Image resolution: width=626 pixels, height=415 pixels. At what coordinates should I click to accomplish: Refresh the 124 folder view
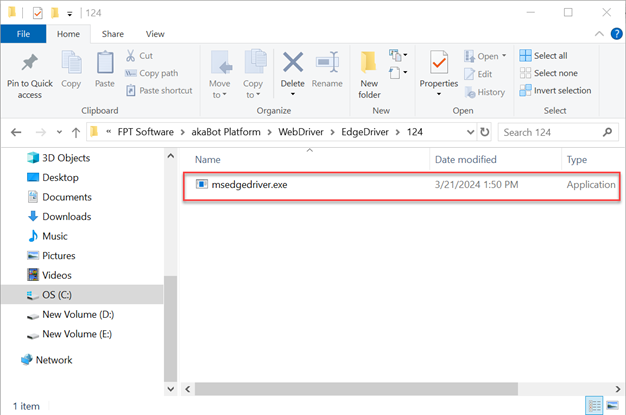(x=485, y=132)
